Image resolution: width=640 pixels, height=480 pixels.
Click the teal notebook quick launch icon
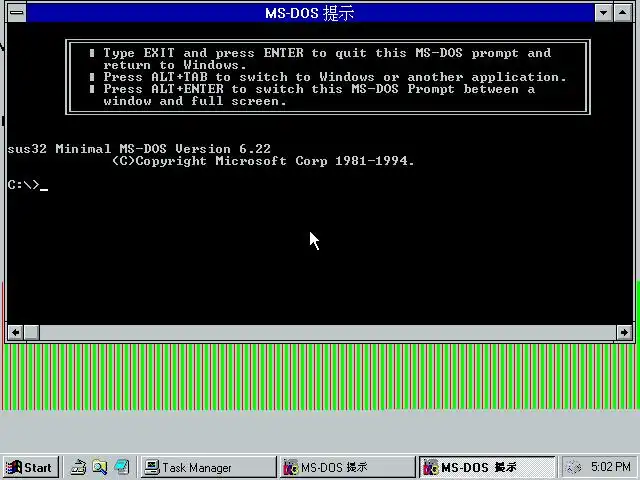pyautogui.click(x=122, y=467)
